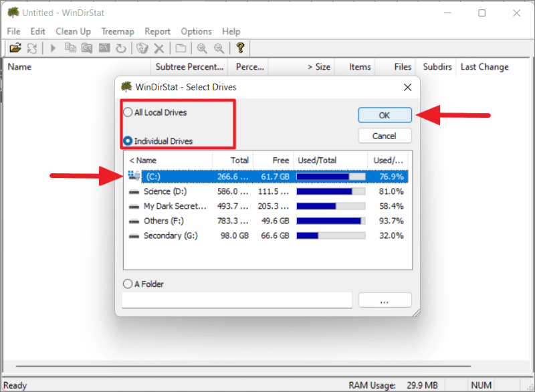Click the Copy Path toolbar icon

(x=70, y=48)
